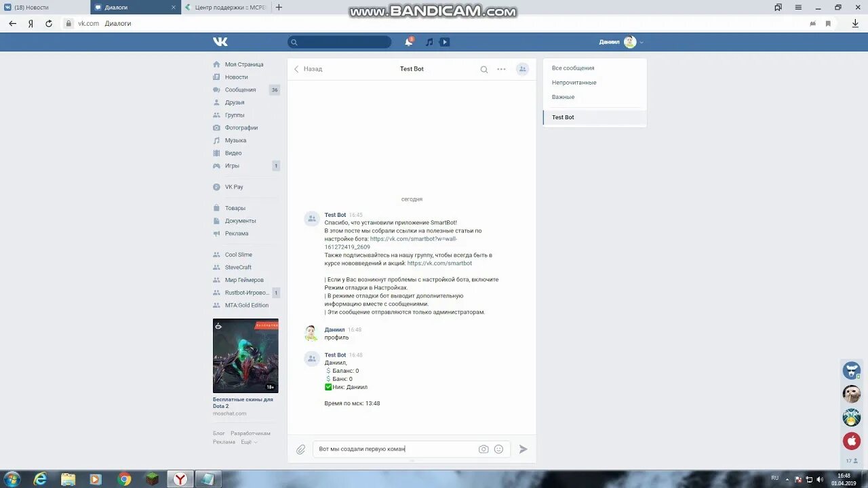The image size is (868, 488).
Task: Open the Мир Геймеров group
Action: [244, 280]
